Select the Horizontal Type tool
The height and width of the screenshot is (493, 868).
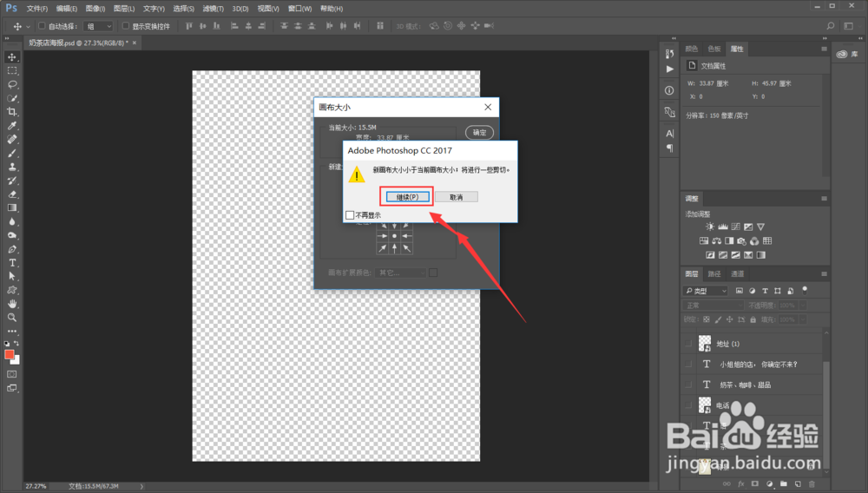[x=11, y=263]
